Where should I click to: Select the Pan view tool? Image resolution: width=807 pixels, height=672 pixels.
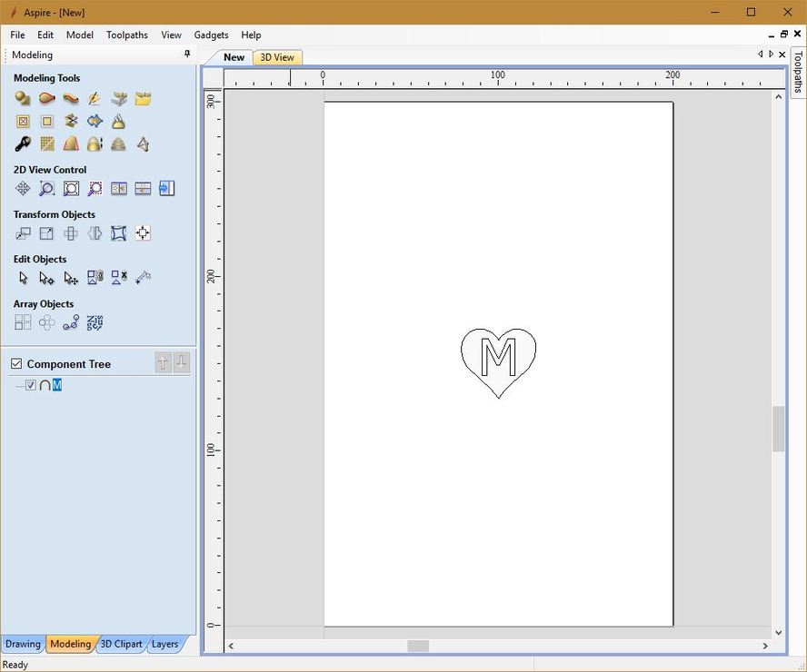[x=23, y=189]
